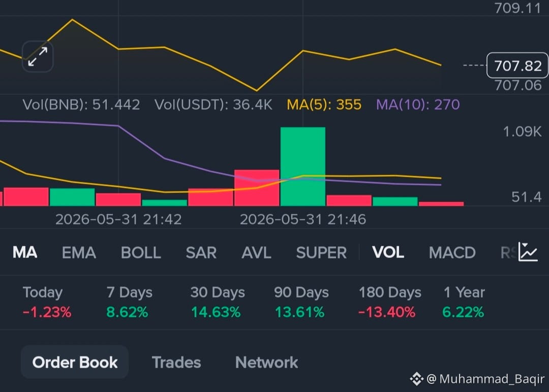
Task: Click the Binance logo beside Muhammad_Baqir
Action: pyautogui.click(x=417, y=379)
